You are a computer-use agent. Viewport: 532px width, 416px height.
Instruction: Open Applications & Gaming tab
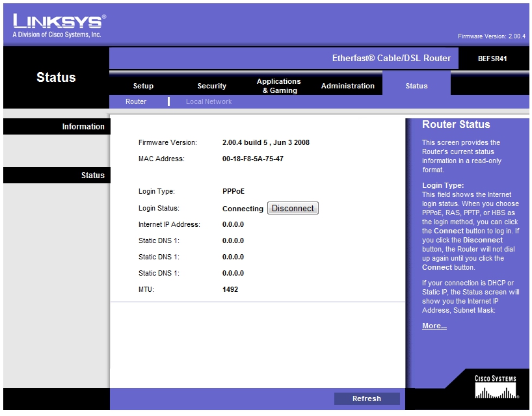[x=279, y=86]
